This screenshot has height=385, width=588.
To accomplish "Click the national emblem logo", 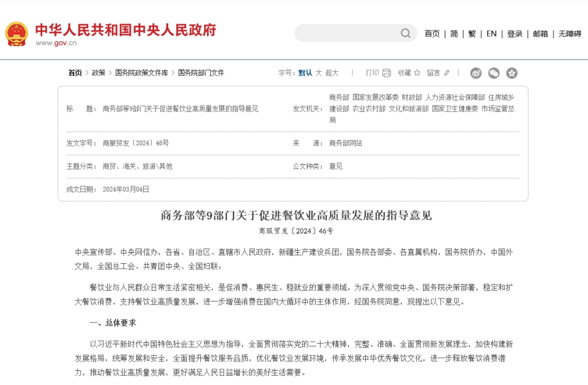I will (x=16, y=34).
